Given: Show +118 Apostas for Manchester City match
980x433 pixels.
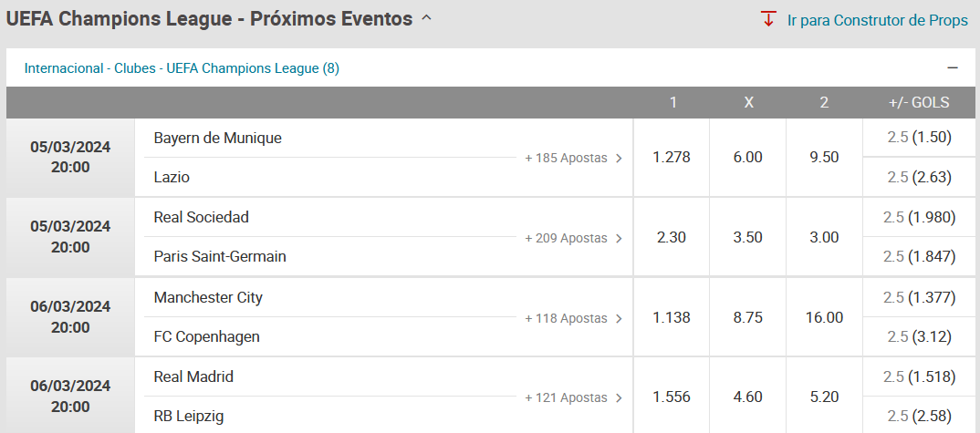Looking at the screenshot, I should click(x=574, y=318).
